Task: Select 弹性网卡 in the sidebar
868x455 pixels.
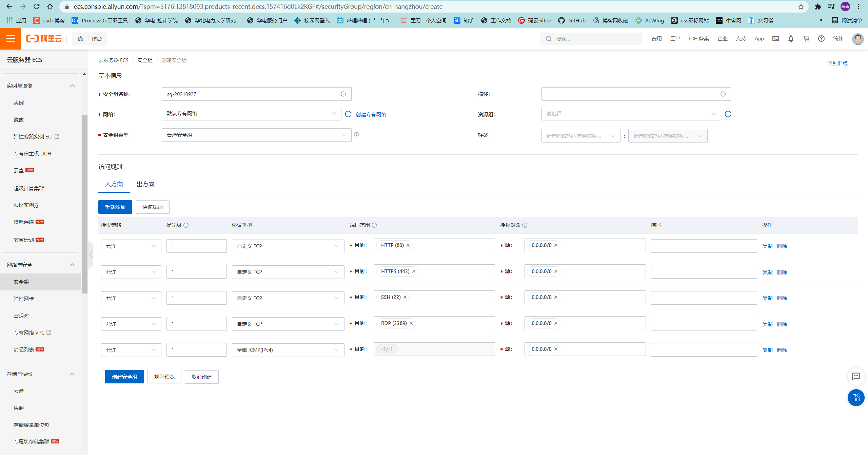Action: 24,299
